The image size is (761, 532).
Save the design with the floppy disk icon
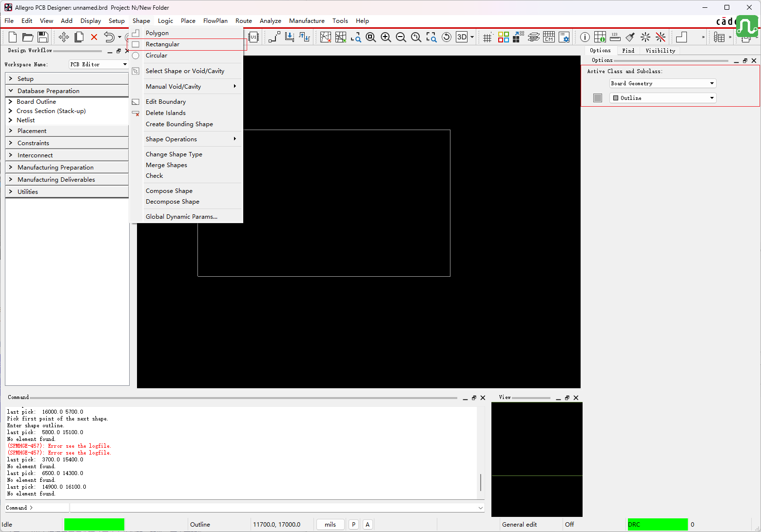click(x=43, y=37)
